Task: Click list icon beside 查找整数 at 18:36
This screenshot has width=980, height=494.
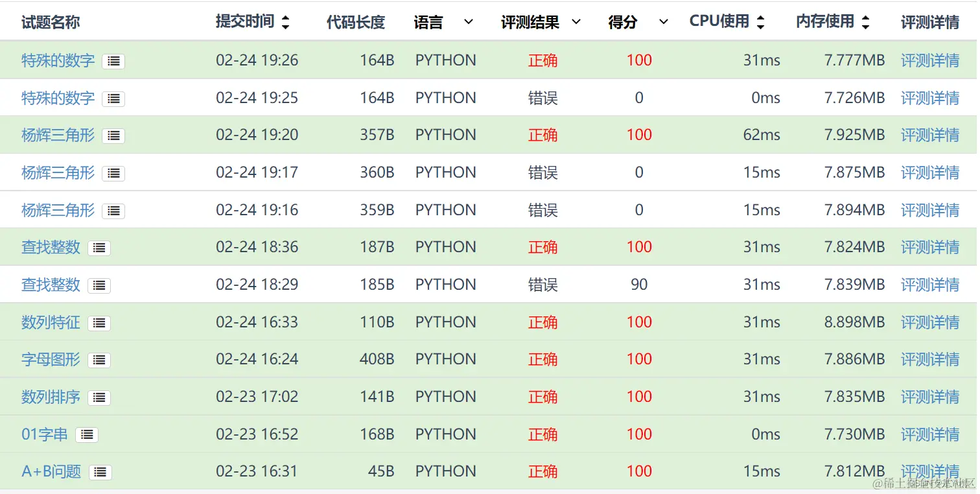Action: click(x=99, y=248)
